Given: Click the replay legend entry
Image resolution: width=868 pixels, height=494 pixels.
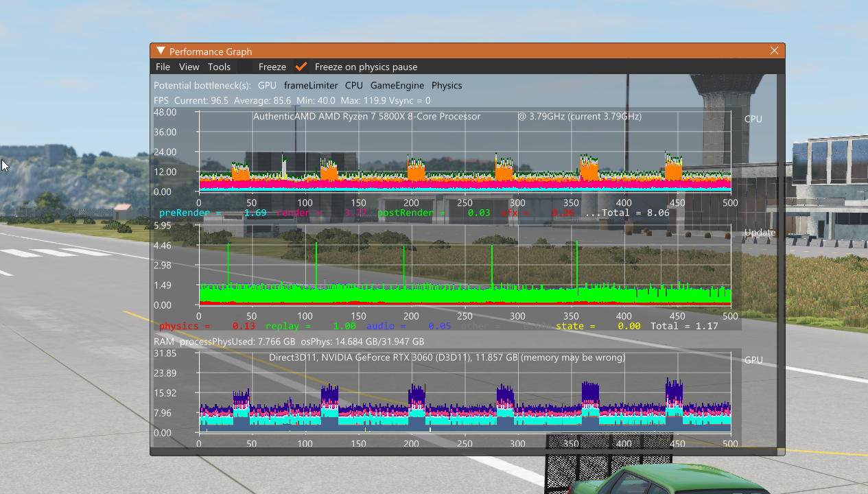Looking at the screenshot, I should [x=310, y=326].
